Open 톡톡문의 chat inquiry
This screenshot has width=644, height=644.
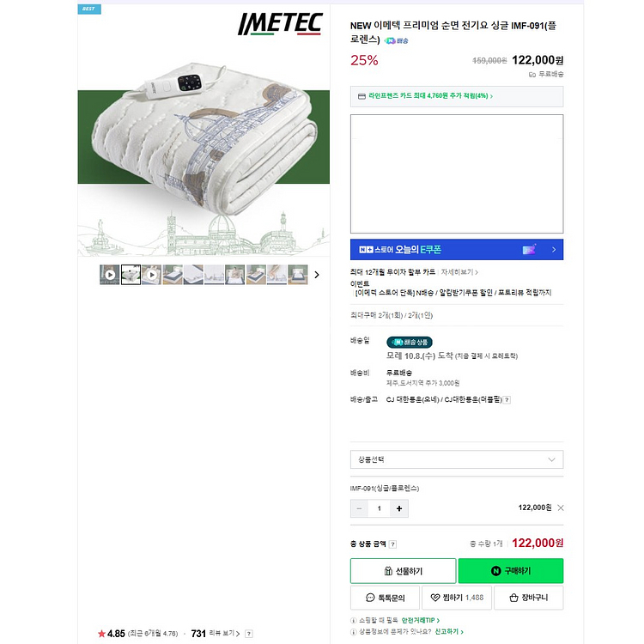pyautogui.click(x=385, y=598)
